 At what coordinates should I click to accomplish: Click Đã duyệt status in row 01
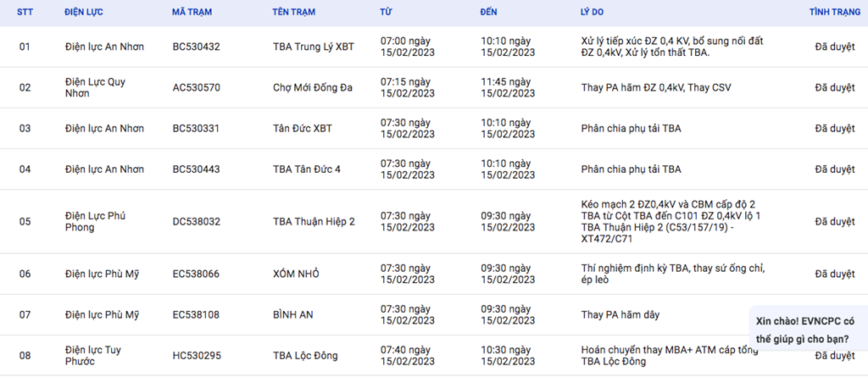[835, 47]
